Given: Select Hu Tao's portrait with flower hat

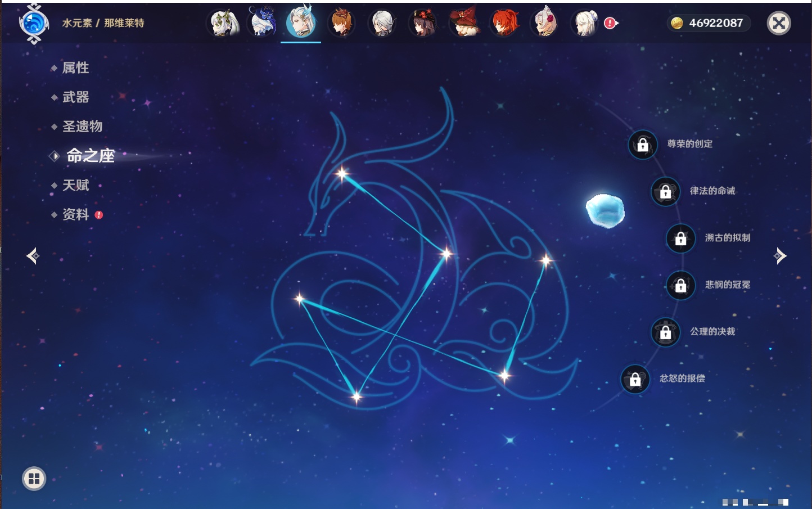Looking at the screenshot, I should coord(423,23).
